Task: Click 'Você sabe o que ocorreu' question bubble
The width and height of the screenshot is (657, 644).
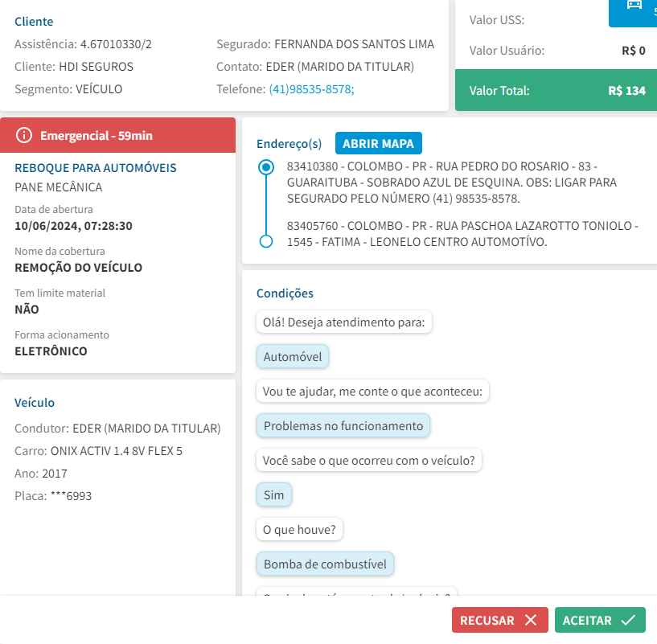Action: click(x=369, y=461)
